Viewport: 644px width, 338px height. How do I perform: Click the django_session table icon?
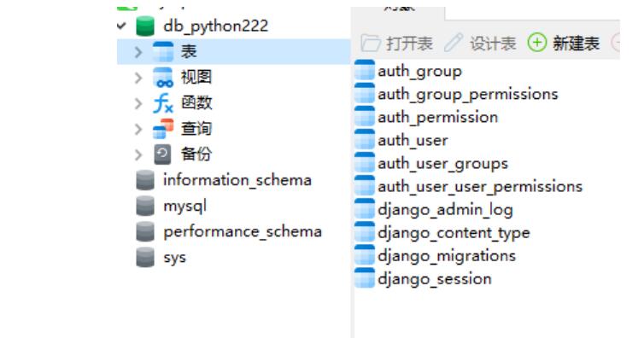click(365, 278)
